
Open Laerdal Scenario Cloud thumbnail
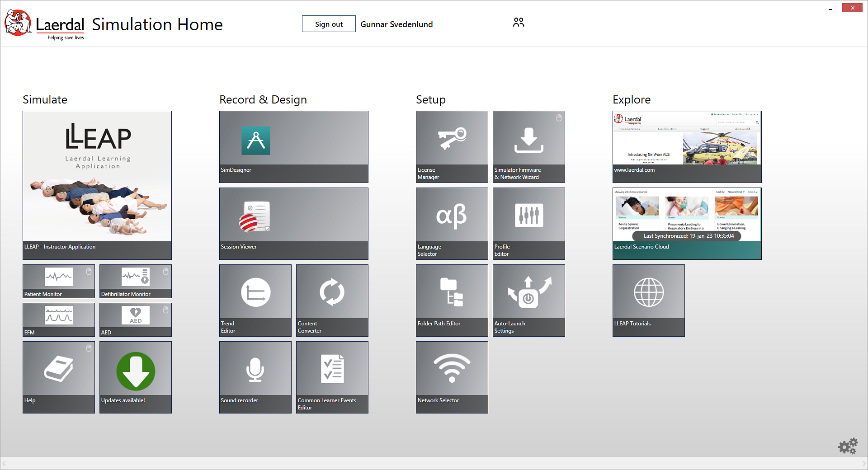(x=687, y=223)
